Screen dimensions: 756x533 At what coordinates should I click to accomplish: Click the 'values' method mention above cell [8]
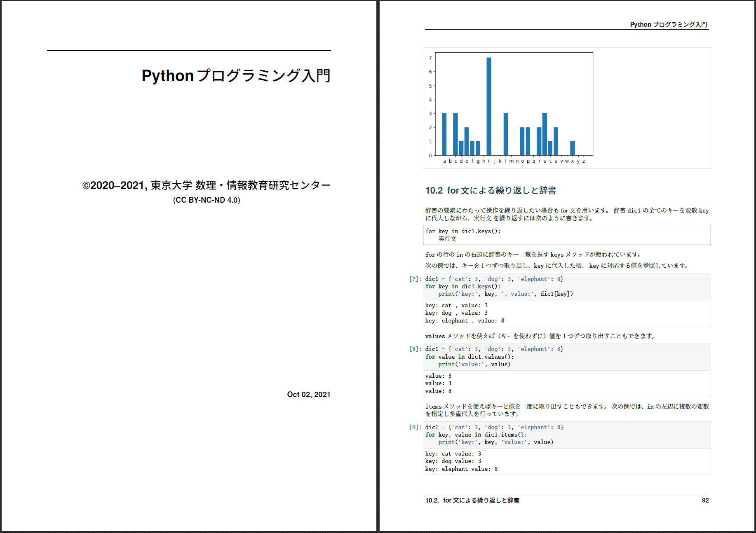pyautogui.click(x=435, y=336)
